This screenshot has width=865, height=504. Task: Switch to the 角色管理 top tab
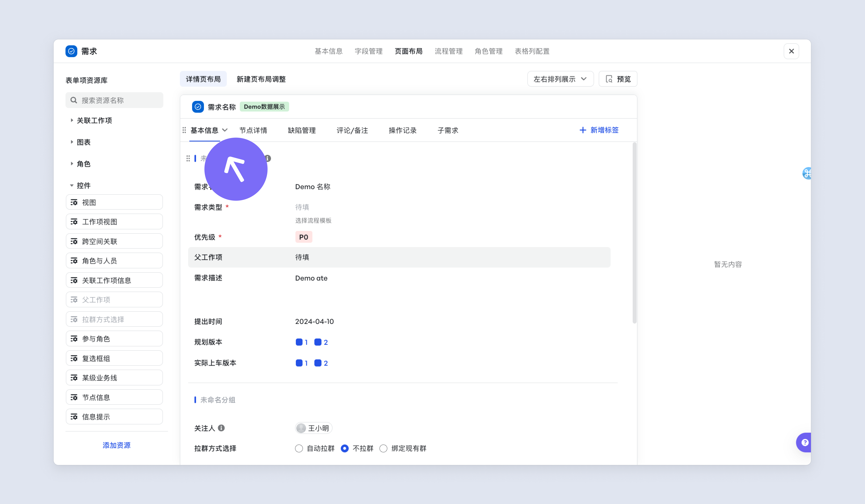[489, 51]
